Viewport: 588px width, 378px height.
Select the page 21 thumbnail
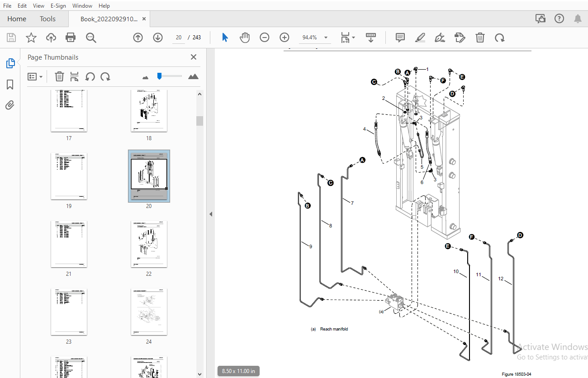pyautogui.click(x=69, y=244)
